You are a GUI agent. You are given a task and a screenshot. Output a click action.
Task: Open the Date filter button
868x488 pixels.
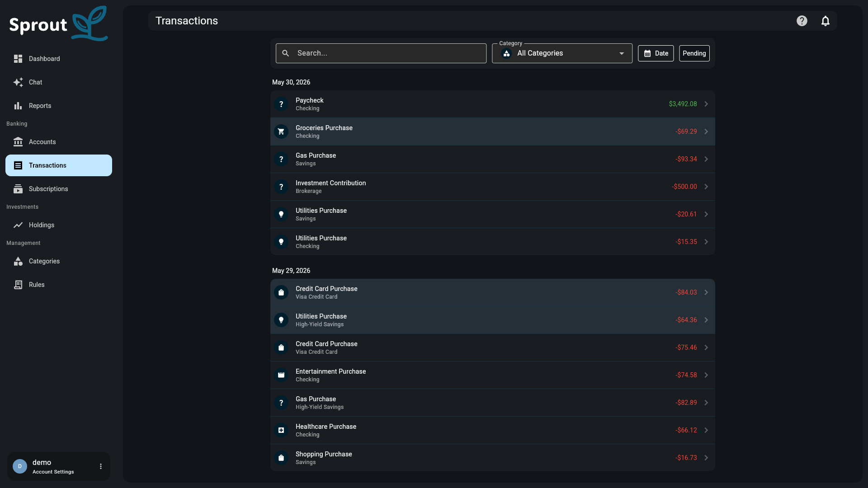(x=656, y=53)
